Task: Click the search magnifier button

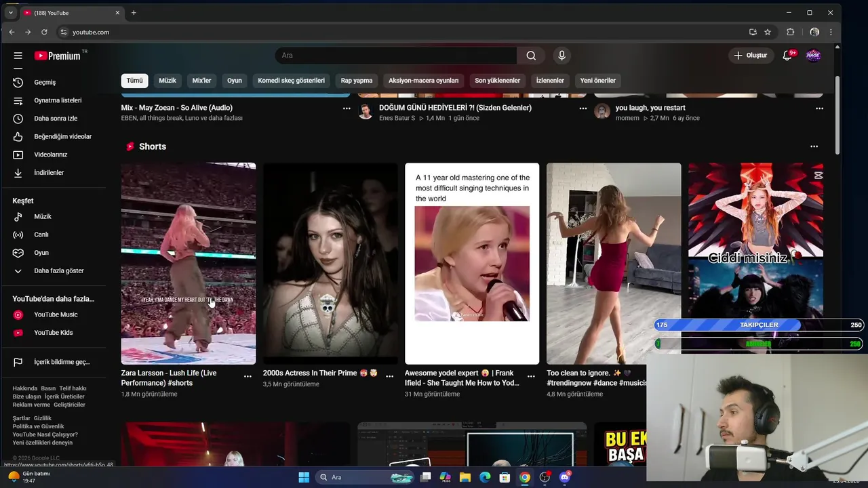Action: coord(531,56)
